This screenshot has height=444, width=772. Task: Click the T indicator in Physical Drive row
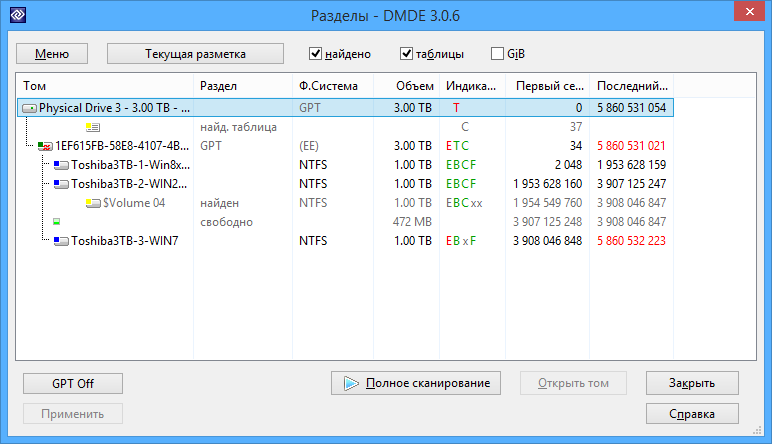pos(456,108)
